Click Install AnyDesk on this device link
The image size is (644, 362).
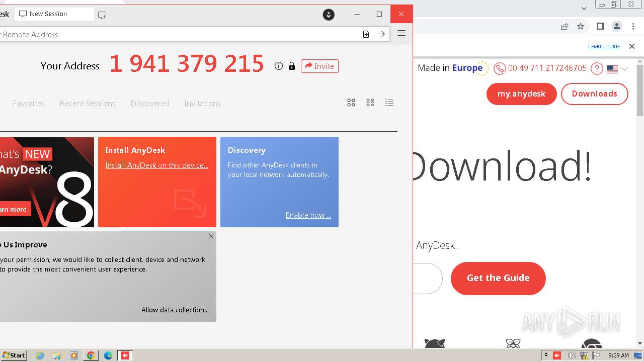[156, 165]
